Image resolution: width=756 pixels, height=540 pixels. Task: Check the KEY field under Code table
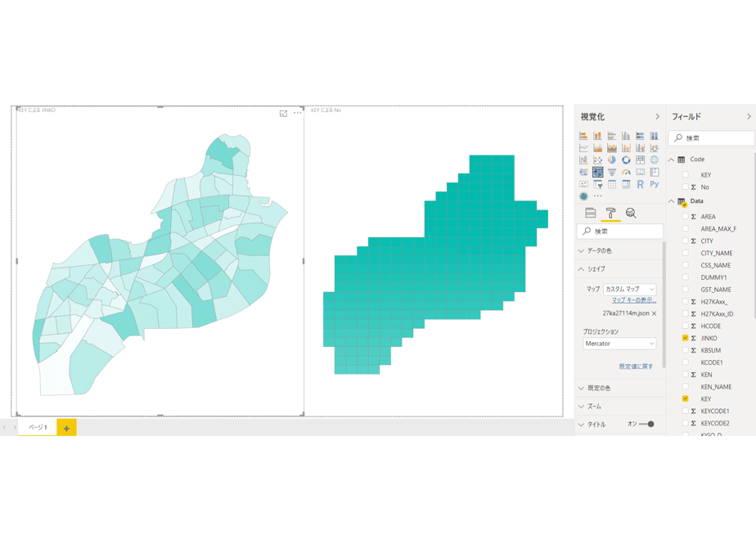click(x=685, y=174)
